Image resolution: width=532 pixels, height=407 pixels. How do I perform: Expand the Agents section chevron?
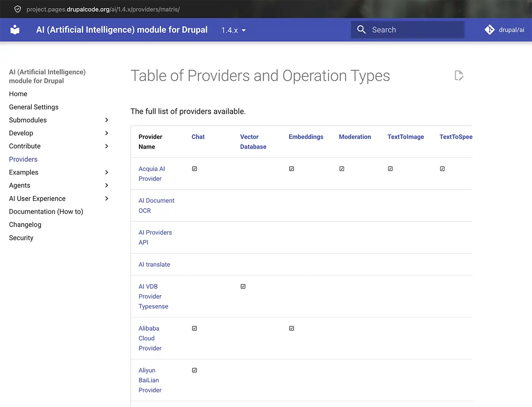click(x=106, y=185)
